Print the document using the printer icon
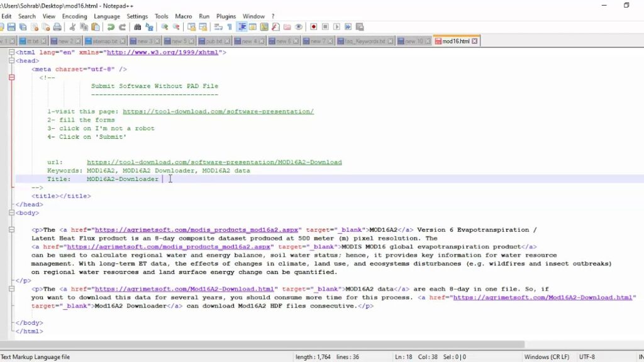This screenshot has height=362, width=644. tap(57, 27)
